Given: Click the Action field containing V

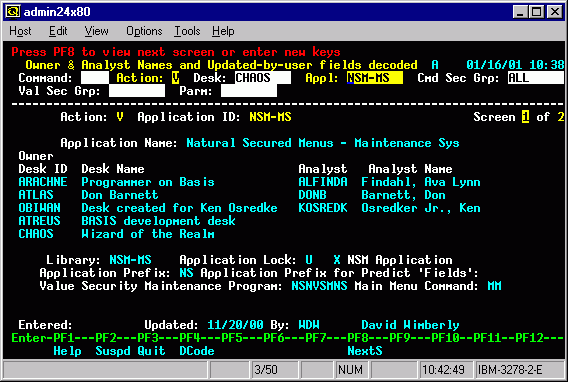Looking at the screenshot, I should [x=175, y=78].
